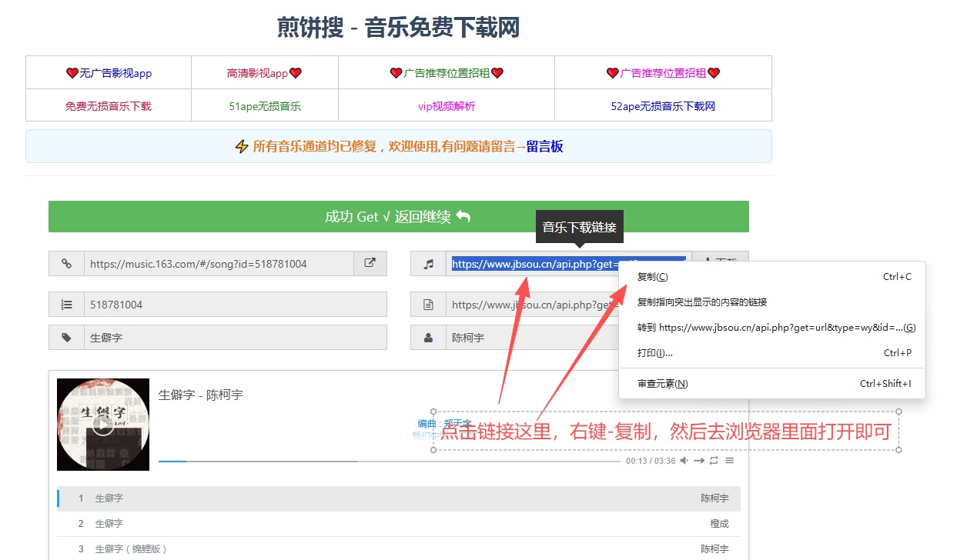Image resolution: width=967 pixels, height=560 pixels.
Task: Select 打印 from the context menu
Action: [x=654, y=353]
